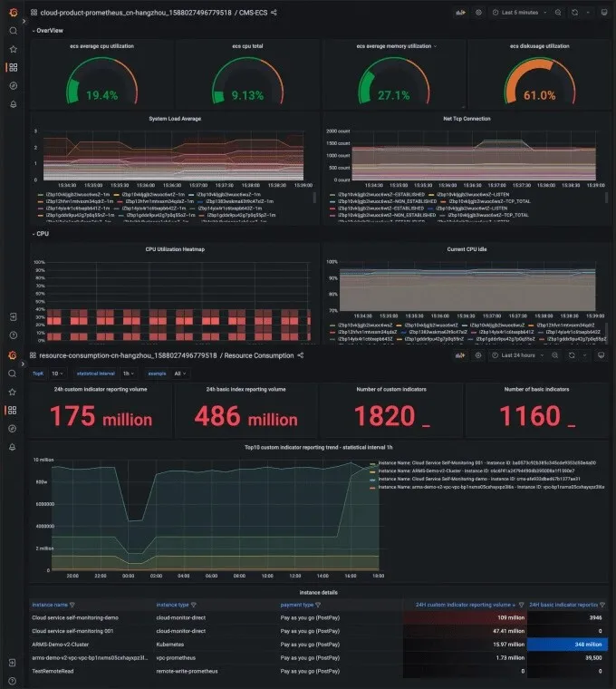Open the TopK 10 dropdown
The image size is (616, 689).
click(x=57, y=374)
